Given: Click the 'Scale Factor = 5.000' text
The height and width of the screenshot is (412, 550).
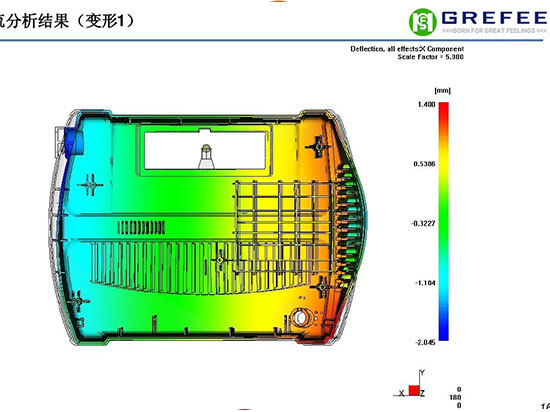Looking at the screenshot, I should [430, 57].
